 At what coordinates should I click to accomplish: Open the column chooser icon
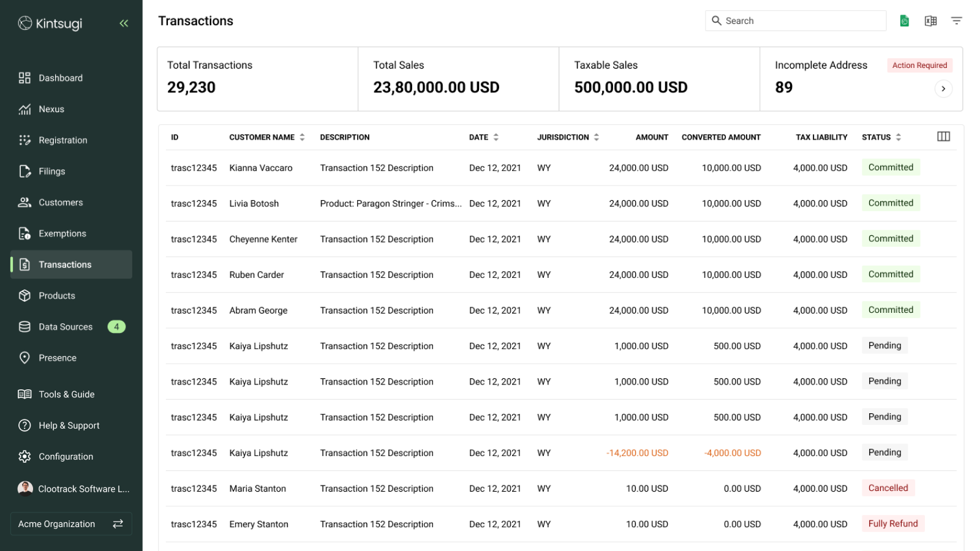[943, 137]
